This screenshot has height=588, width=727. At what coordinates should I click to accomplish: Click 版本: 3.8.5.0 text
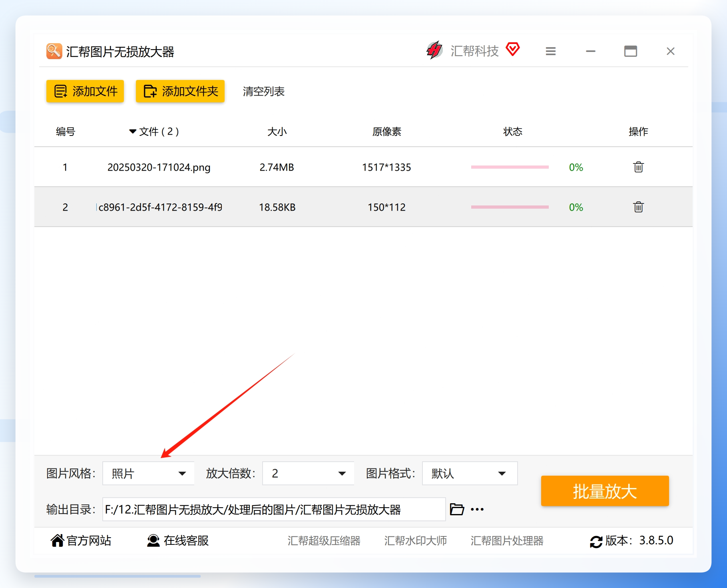pyautogui.click(x=639, y=540)
